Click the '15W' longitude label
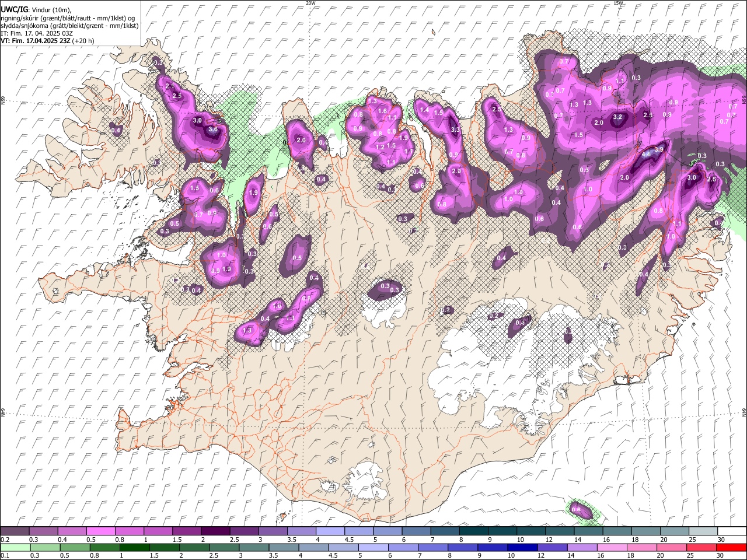The height and width of the screenshot is (560, 747). pyautogui.click(x=618, y=3)
